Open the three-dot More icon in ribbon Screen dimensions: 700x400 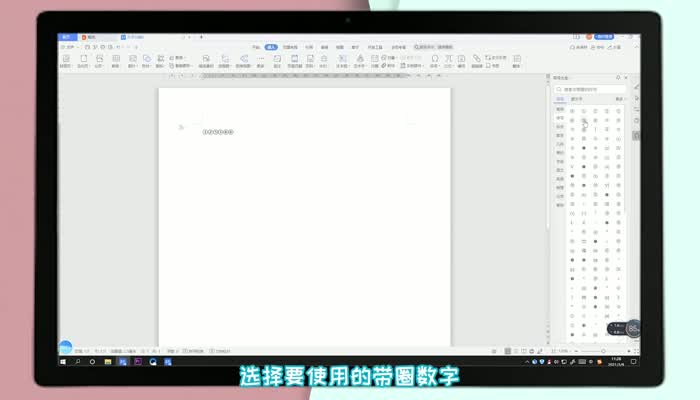pos(261,58)
